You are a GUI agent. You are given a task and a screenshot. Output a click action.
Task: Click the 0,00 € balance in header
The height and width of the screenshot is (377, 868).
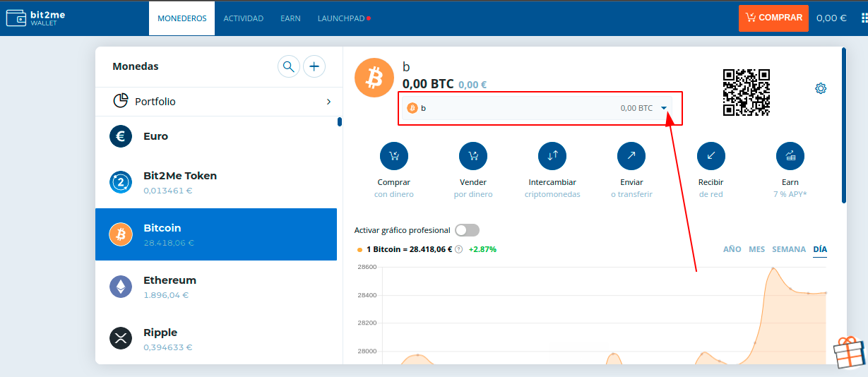click(831, 18)
